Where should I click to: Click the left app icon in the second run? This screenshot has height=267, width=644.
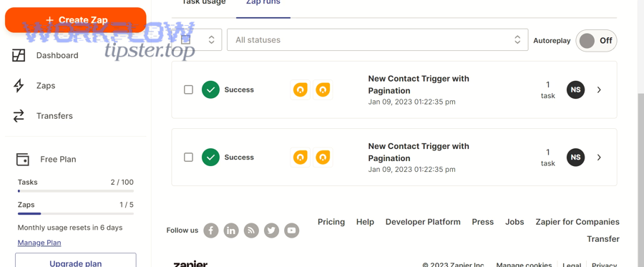coord(301,157)
